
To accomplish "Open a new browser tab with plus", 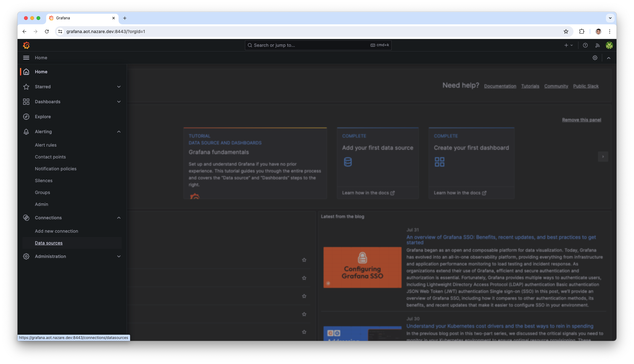I will click(x=125, y=18).
